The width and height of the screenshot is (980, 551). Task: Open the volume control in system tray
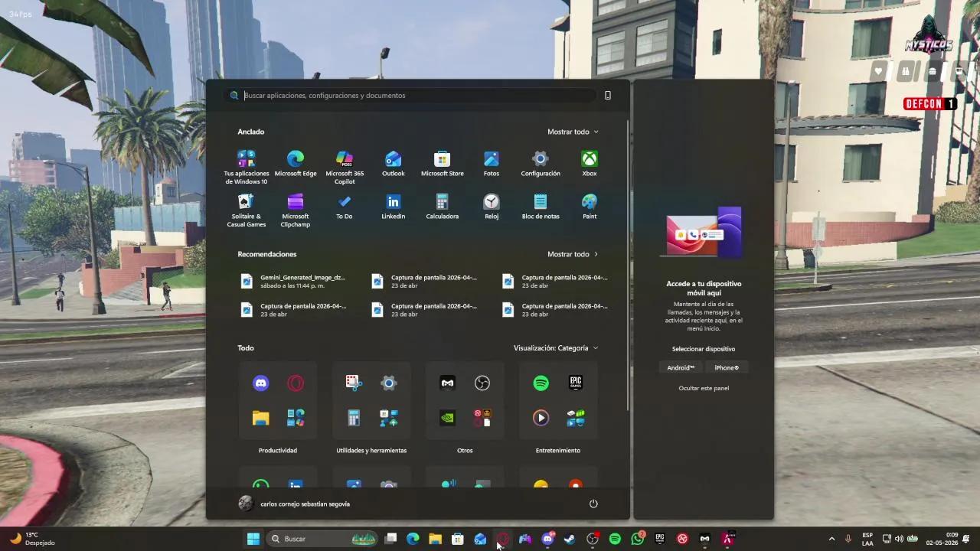pyautogui.click(x=899, y=539)
